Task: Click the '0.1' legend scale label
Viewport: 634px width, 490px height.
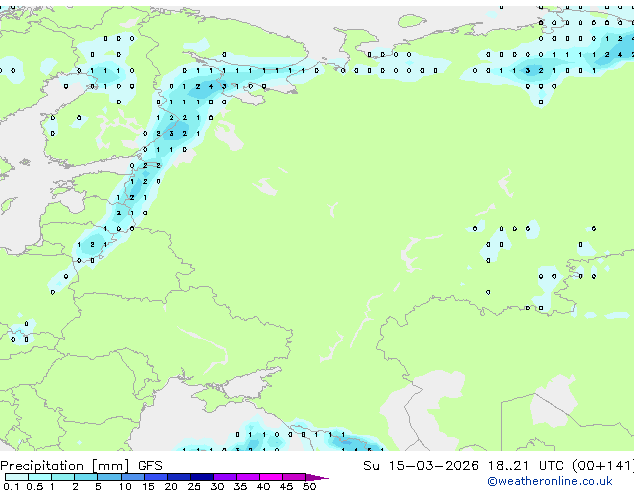Action: point(11,486)
